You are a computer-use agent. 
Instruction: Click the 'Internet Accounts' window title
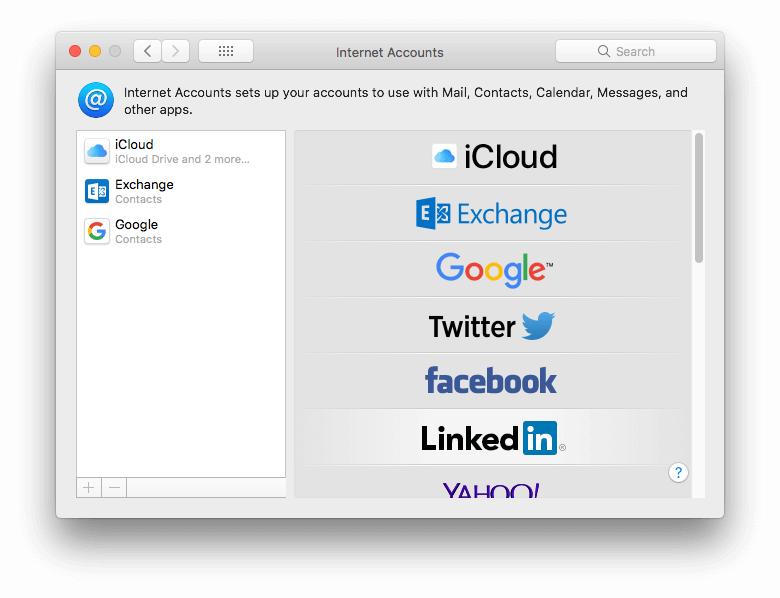pyautogui.click(x=390, y=52)
